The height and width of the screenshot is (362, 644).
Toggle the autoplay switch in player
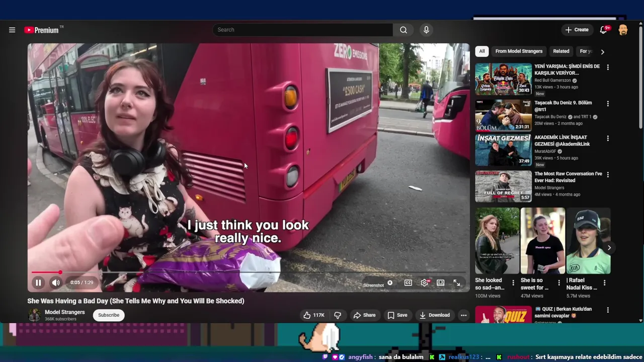(390, 283)
